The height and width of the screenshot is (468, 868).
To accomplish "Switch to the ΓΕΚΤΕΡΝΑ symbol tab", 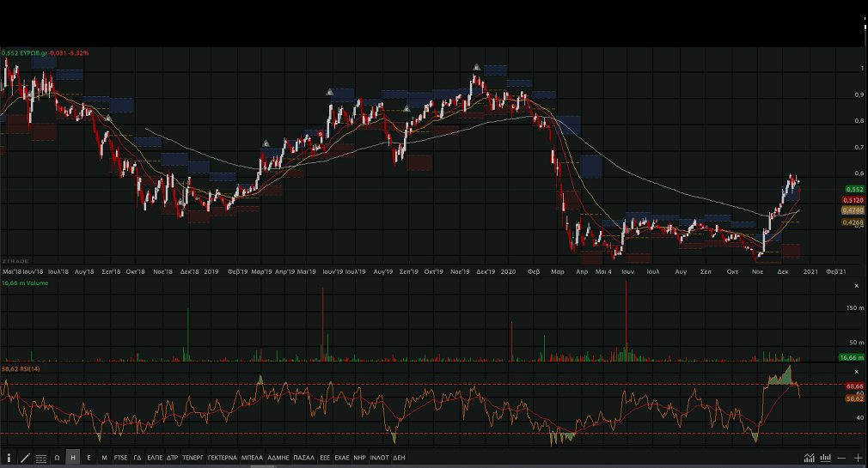I will click(x=223, y=459).
